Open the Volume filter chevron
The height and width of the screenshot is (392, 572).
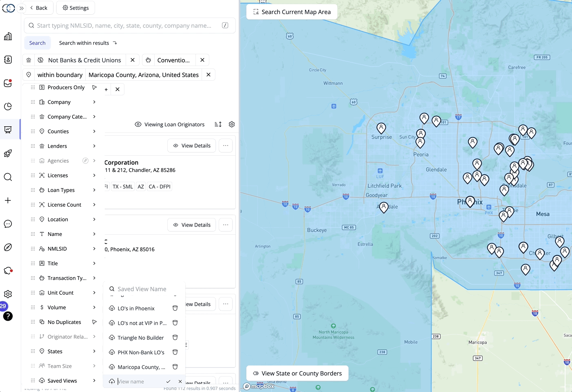94,307
